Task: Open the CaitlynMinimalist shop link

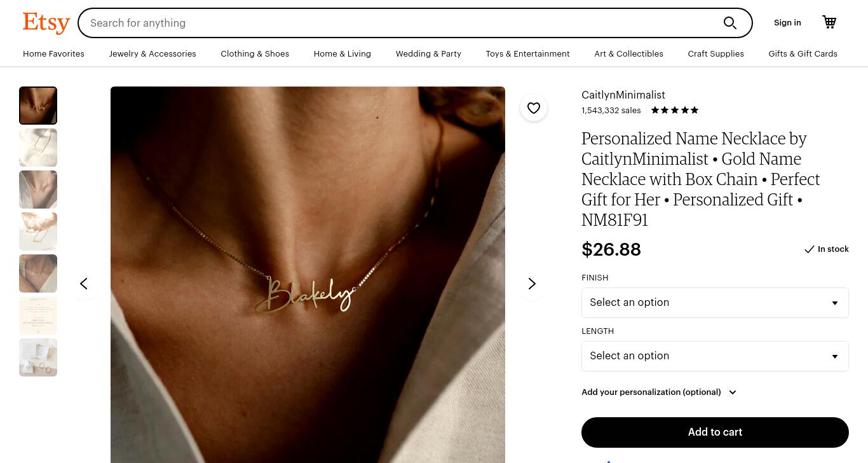Action: click(623, 95)
